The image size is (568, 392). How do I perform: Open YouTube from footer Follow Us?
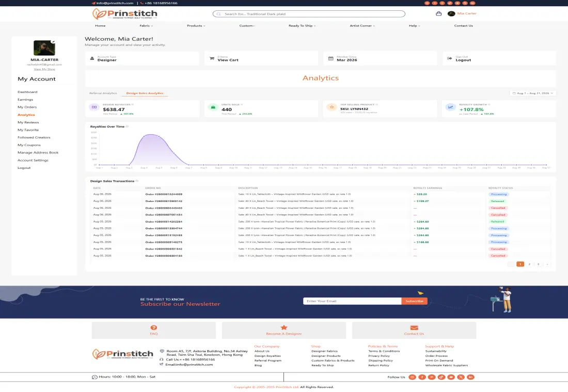pos(451,377)
